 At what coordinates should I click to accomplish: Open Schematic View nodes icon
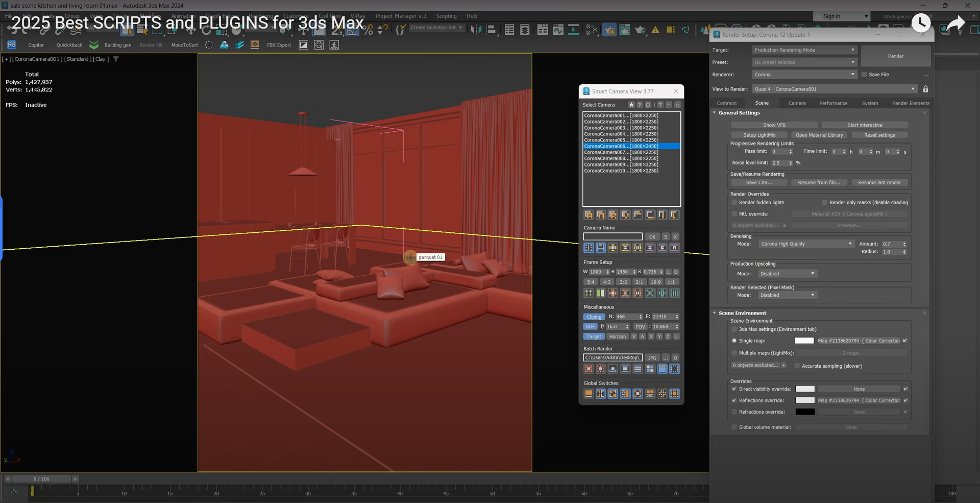pos(591,30)
